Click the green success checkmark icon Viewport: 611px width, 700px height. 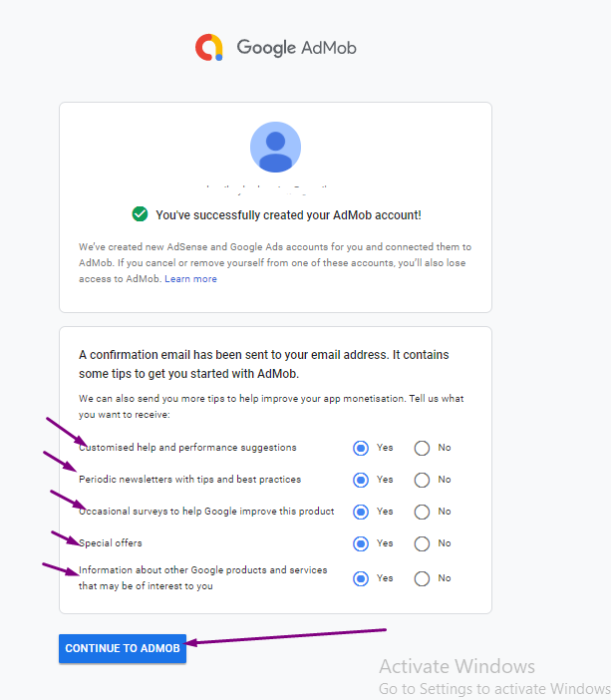[x=140, y=214]
